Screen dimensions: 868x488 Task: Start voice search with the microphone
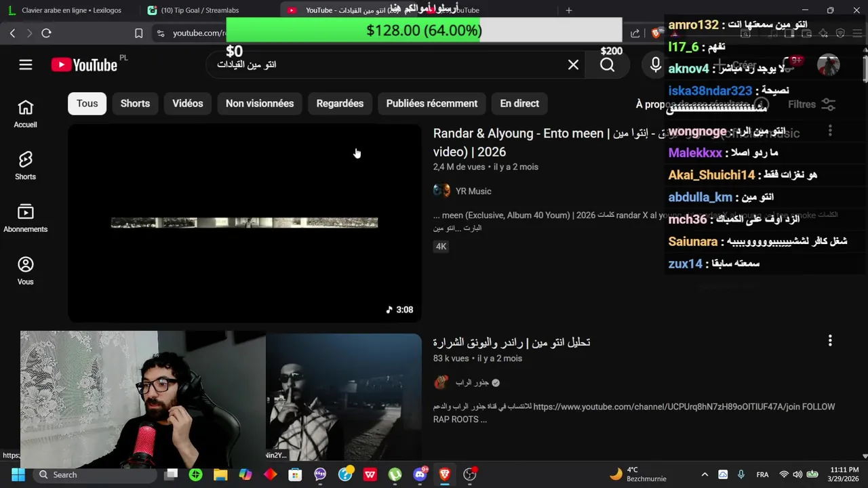click(655, 64)
